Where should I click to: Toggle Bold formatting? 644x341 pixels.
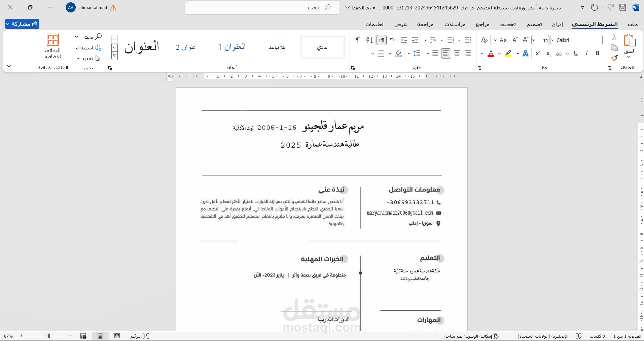(598, 53)
